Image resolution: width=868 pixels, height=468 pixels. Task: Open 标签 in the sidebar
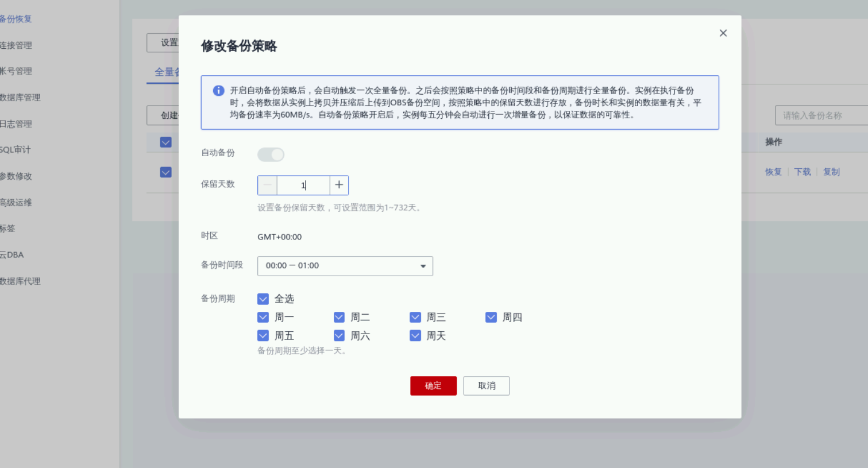(7, 229)
